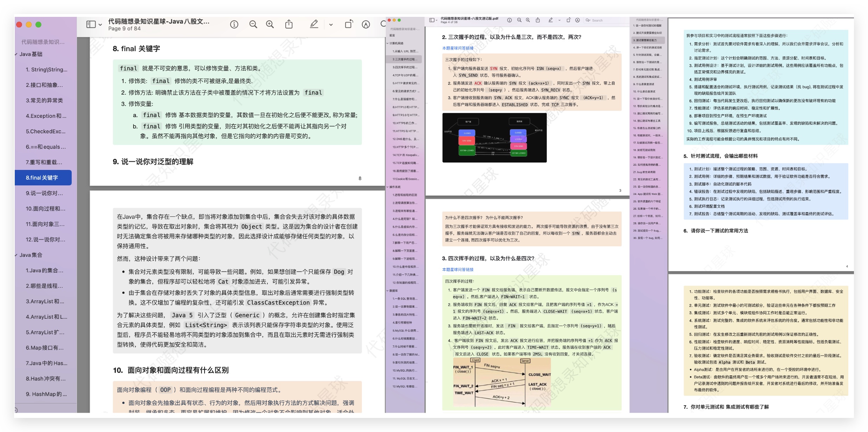The width and height of the screenshot is (868, 432).
Task: Jump to 3.ArrayList和… in the outline
Action: (x=45, y=301)
